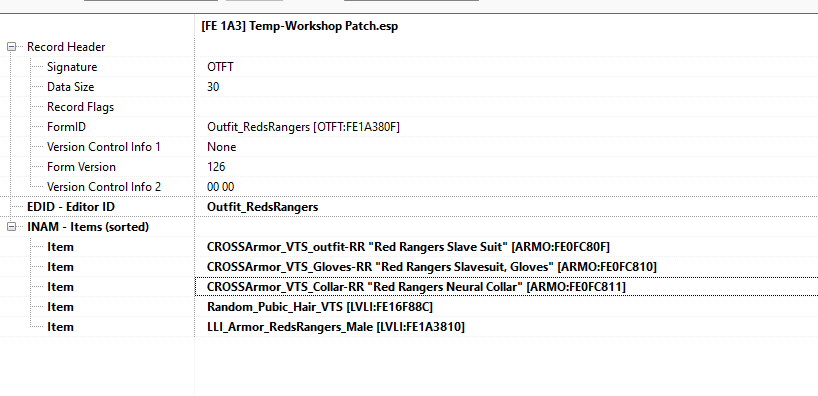This screenshot has height=396, width=818.
Task: Click the 00 00 value cell
Action: 221,187
